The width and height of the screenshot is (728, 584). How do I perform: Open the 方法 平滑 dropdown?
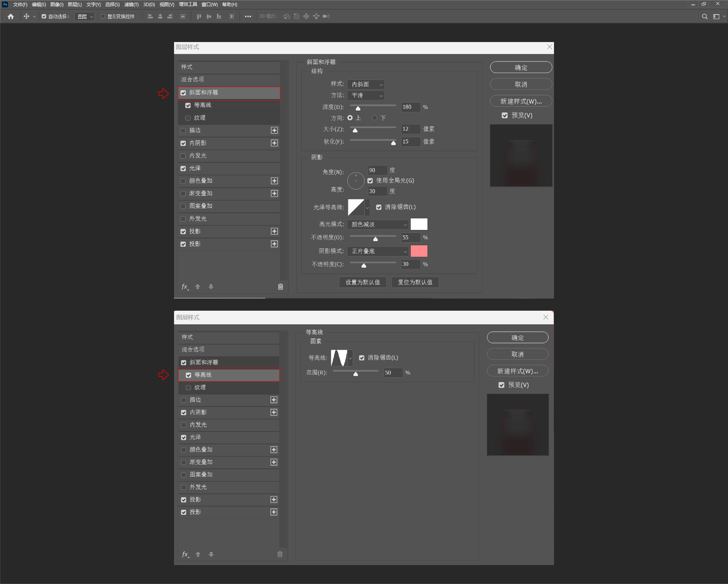point(366,95)
